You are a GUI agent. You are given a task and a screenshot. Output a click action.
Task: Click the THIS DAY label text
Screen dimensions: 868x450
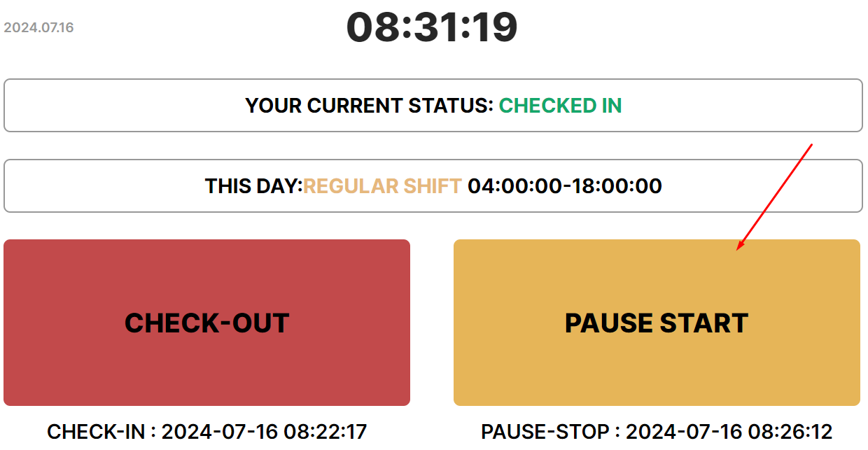[x=253, y=186]
